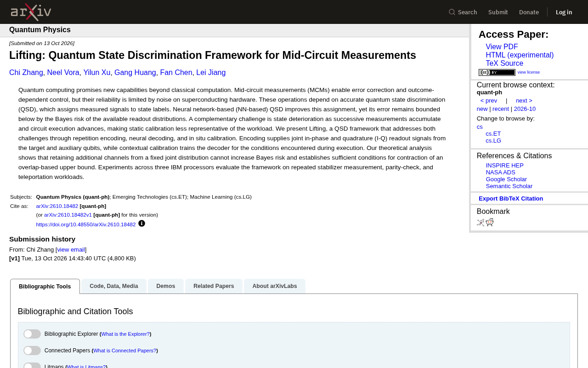Download TeX Source
This screenshot has width=588, height=368.
pos(504,63)
